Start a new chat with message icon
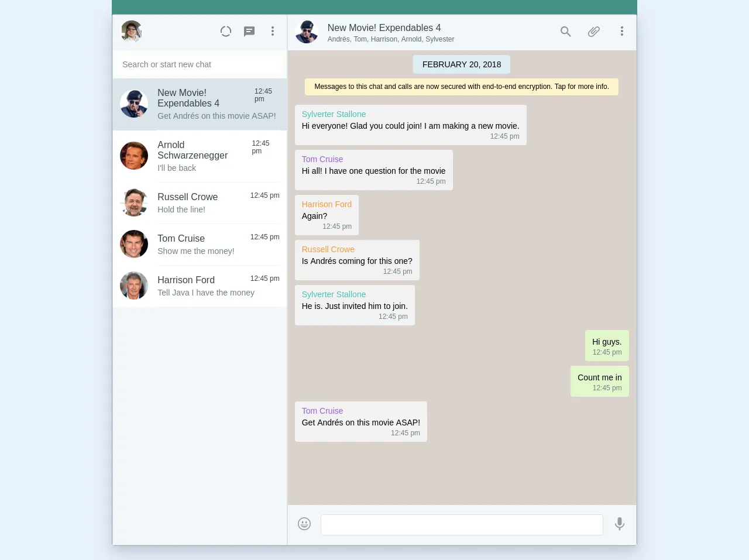This screenshot has height=560, width=749. coord(249,32)
